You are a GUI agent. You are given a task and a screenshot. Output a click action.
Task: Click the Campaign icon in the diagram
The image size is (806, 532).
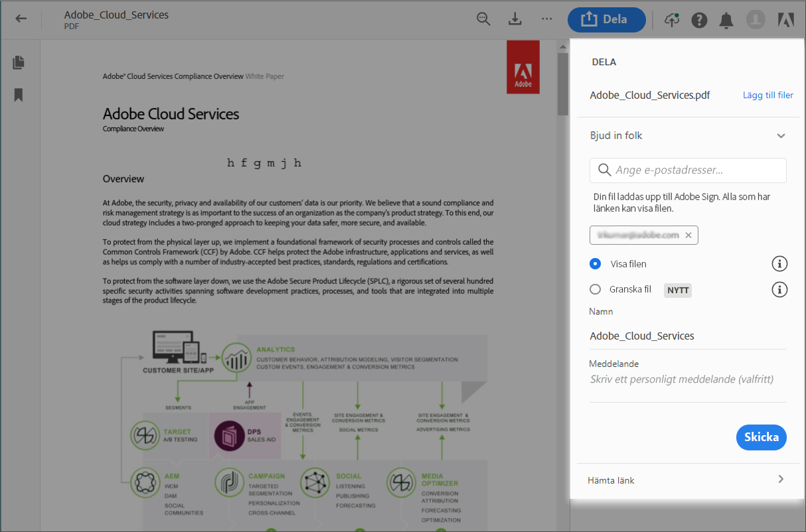tap(229, 482)
